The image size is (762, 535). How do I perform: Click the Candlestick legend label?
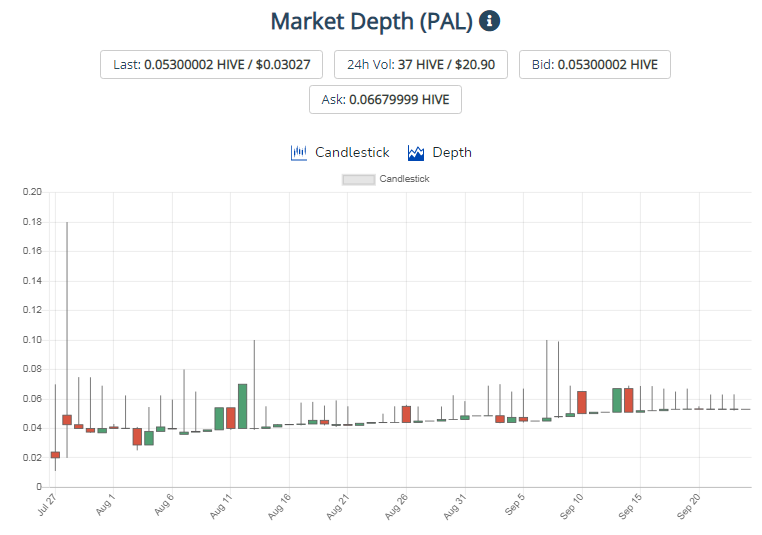click(x=404, y=179)
